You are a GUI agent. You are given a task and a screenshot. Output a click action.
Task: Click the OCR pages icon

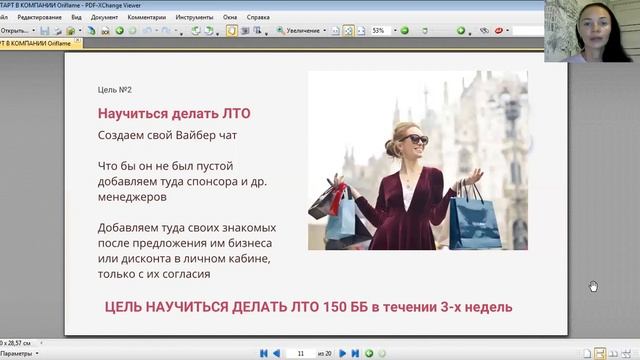105,31
